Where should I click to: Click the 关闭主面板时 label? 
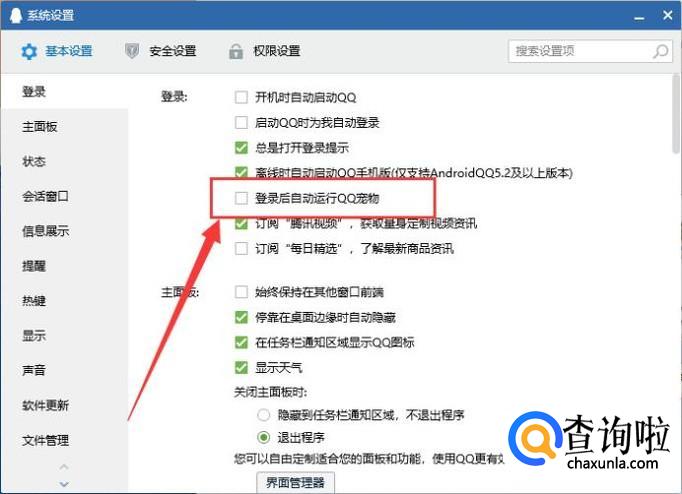coord(270,392)
